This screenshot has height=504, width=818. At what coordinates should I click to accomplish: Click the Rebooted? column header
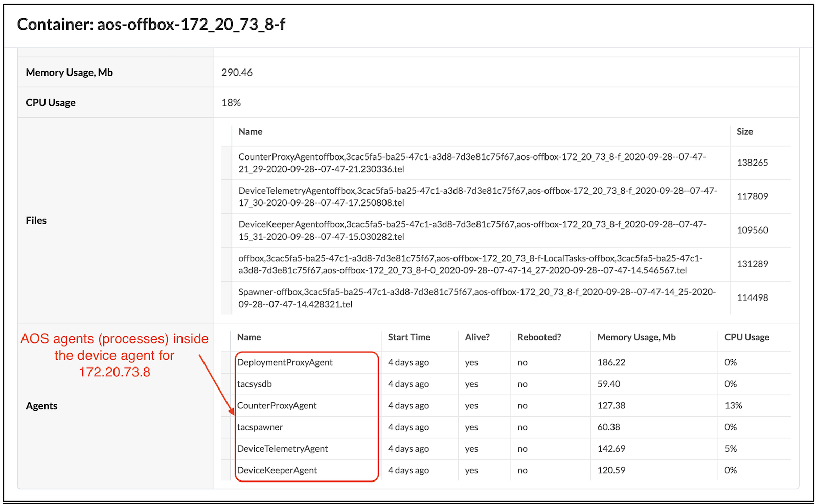(539, 337)
